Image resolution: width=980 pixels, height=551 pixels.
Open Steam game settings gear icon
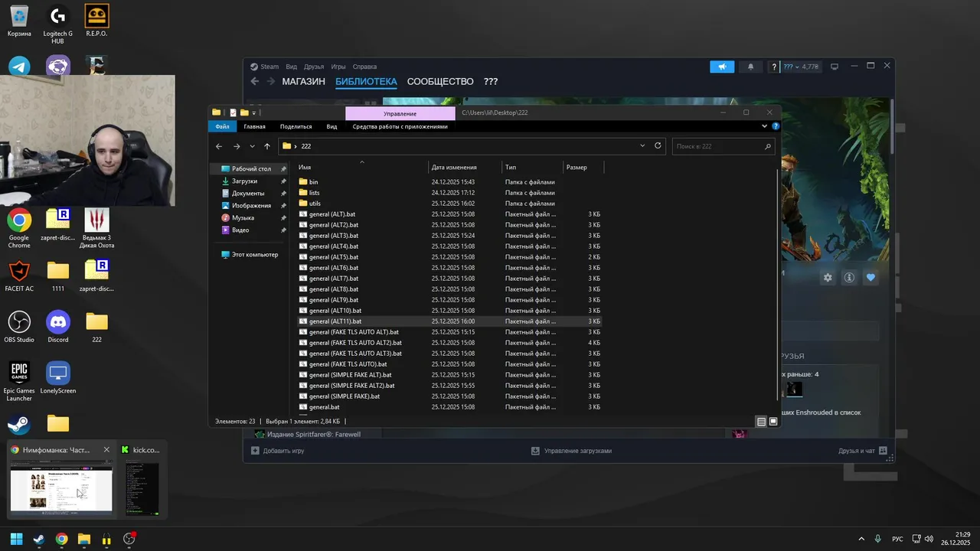pyautogui.click(x=828, y=278)
